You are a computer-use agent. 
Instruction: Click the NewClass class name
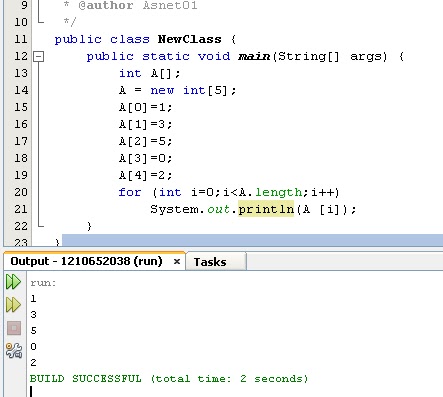pos(189,39)
